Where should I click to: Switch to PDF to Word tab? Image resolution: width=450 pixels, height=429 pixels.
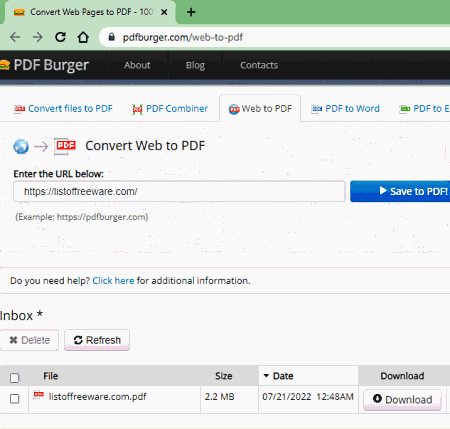click(345, 109)
